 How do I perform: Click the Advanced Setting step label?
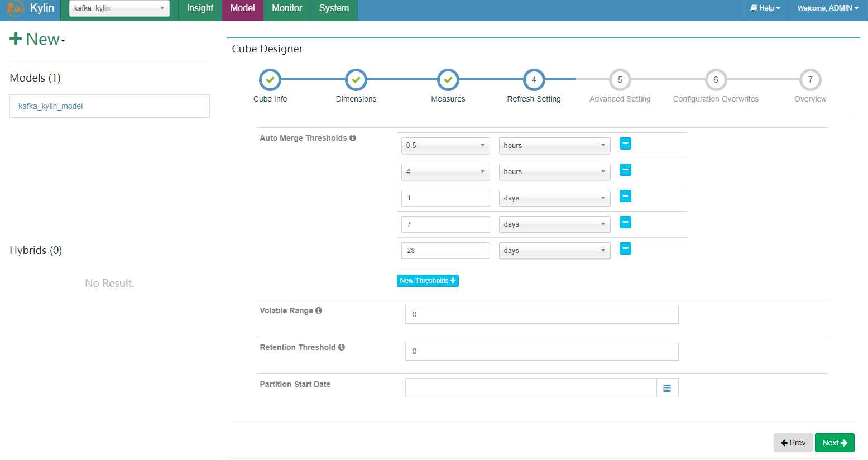click(620, 99)
